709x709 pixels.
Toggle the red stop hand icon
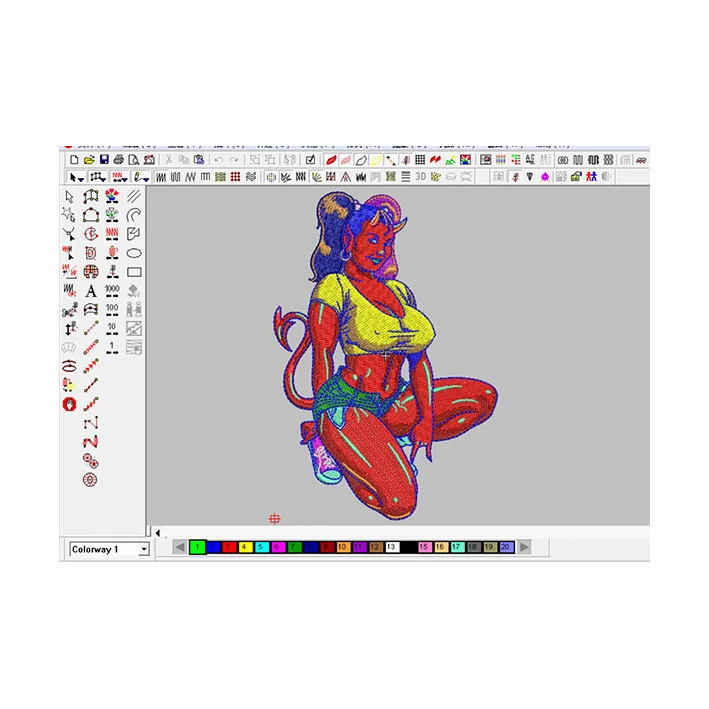[x=69, y=404]
